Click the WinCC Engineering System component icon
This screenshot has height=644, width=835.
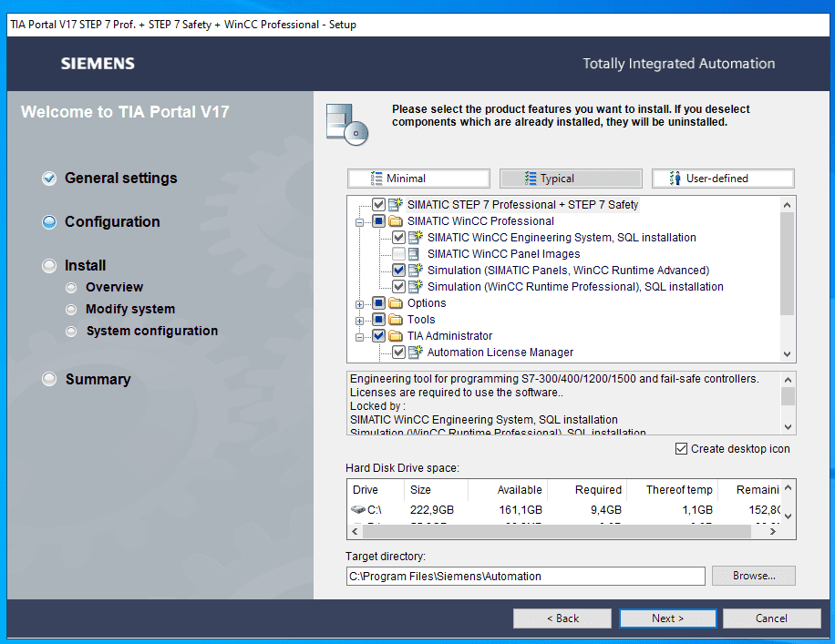click(x=416, y=238)
